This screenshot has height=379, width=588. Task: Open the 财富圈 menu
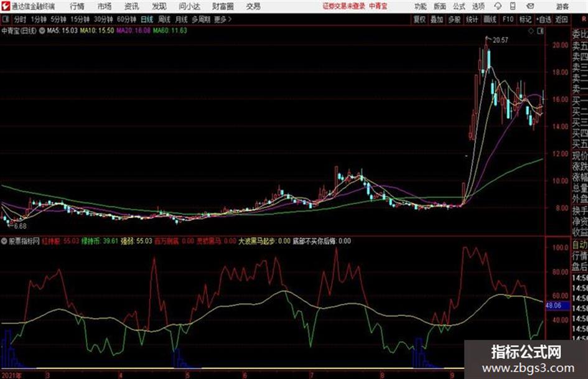pyautogui.click(x=223, y=6)
